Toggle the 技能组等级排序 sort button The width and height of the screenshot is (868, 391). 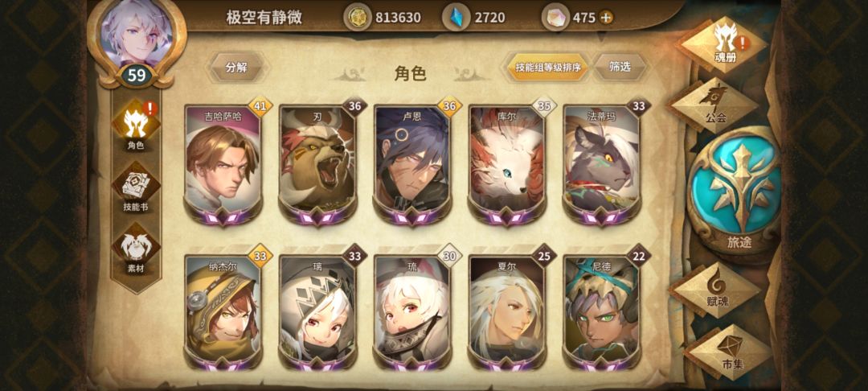(x=548, y=68)
